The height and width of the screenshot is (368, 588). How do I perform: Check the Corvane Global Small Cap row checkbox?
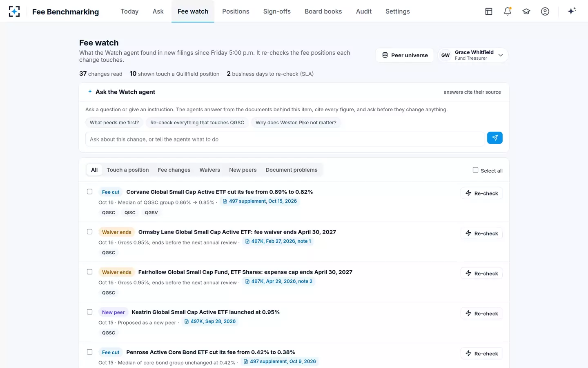pos(90,192)
